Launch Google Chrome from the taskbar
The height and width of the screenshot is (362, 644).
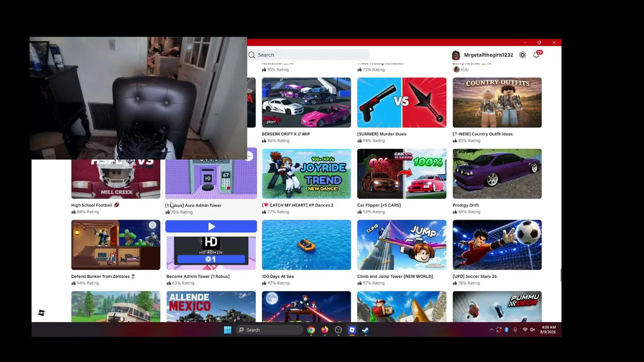coord(311,330)
